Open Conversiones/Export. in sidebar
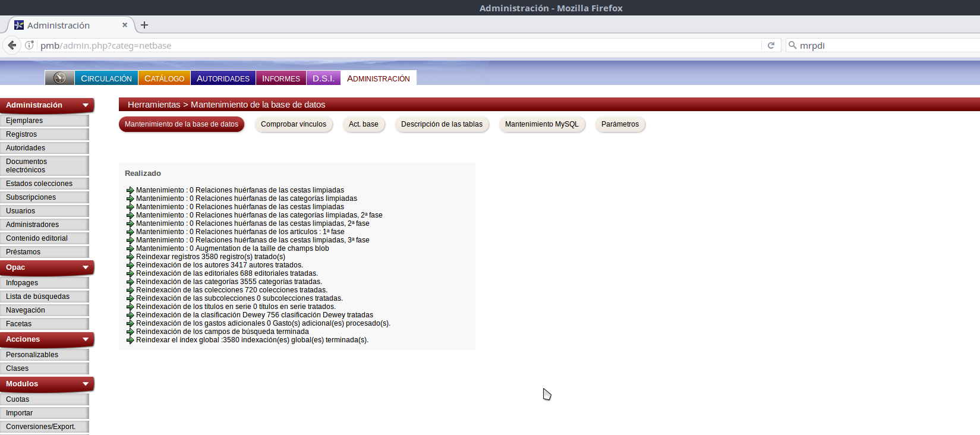The image size is (980, 435). tap(40, 427)
